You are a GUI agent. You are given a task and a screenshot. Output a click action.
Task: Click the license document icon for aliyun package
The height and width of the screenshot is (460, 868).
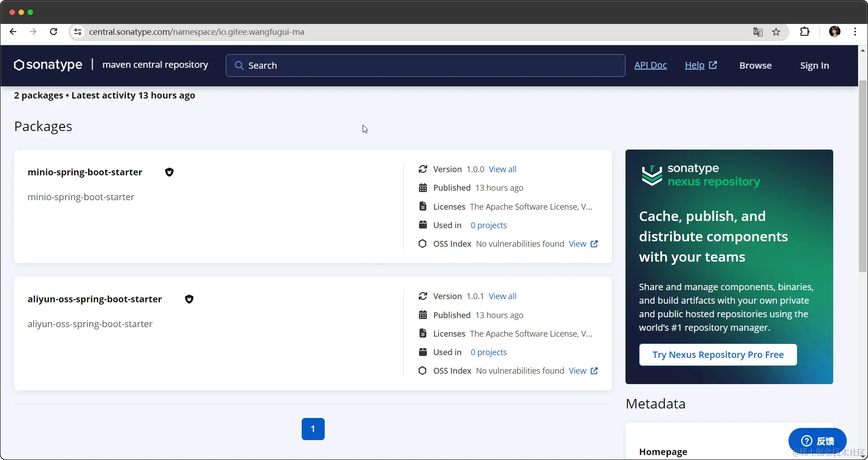pos(423,333)
